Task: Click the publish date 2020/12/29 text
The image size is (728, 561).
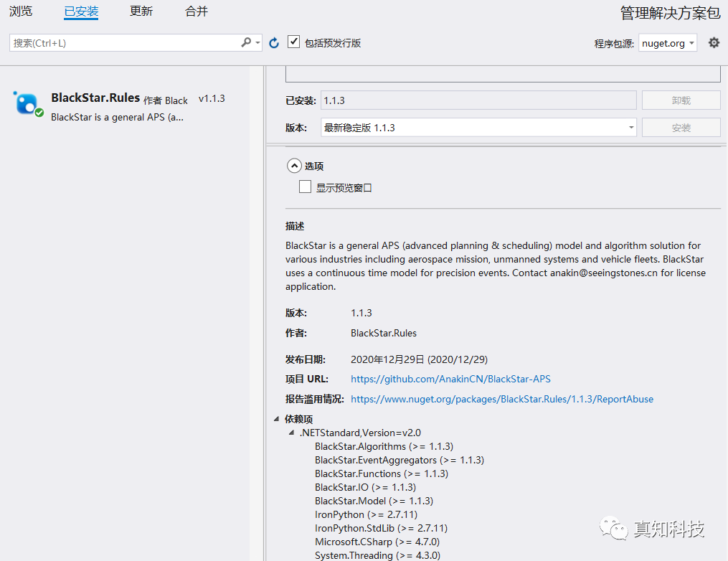Action: coord(419,359)
